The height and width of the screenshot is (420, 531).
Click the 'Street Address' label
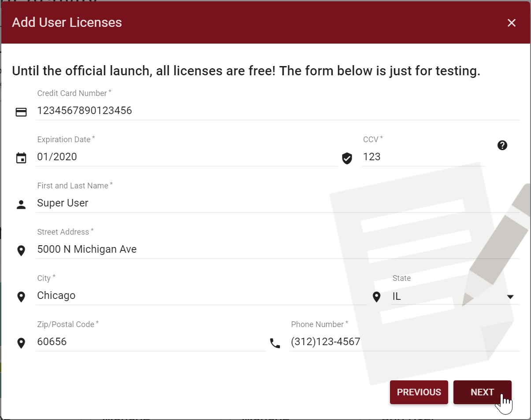coord(66,232)
